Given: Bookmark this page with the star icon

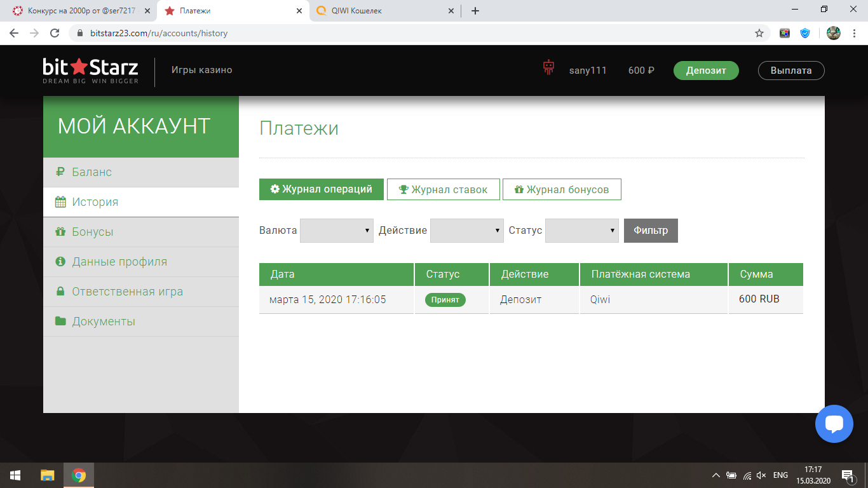Looking at the screenshot, I should tap(759, 33).
